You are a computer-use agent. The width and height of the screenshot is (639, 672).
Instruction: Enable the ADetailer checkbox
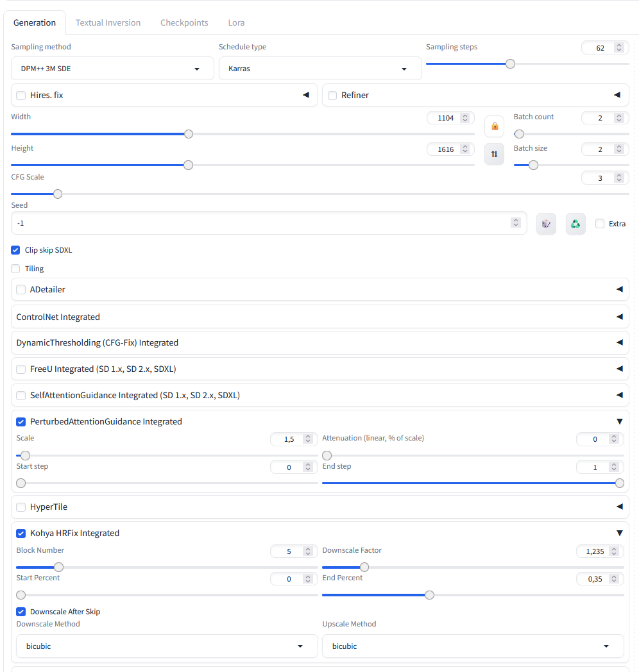pyautogui.click(x=21, y=290)
